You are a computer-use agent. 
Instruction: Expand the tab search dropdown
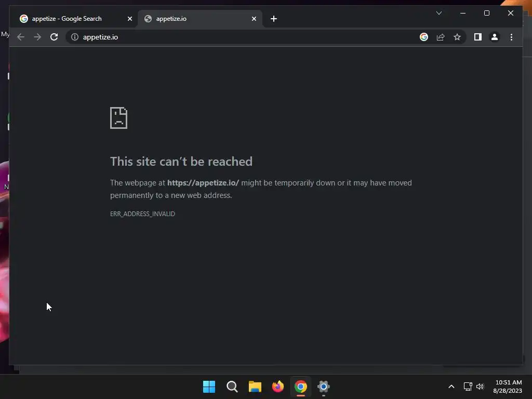[438, 13]
